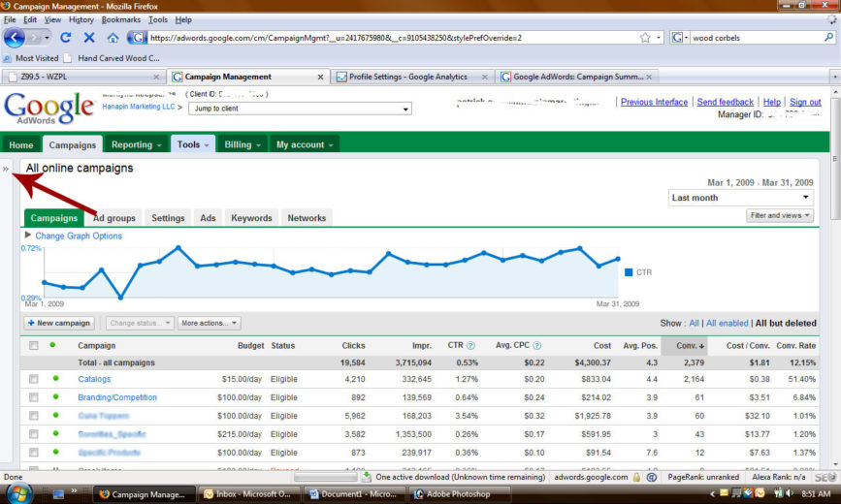Switch to Profile Settings - Google Analytics tab
841x504 pixels.
[x=411, y=77]
